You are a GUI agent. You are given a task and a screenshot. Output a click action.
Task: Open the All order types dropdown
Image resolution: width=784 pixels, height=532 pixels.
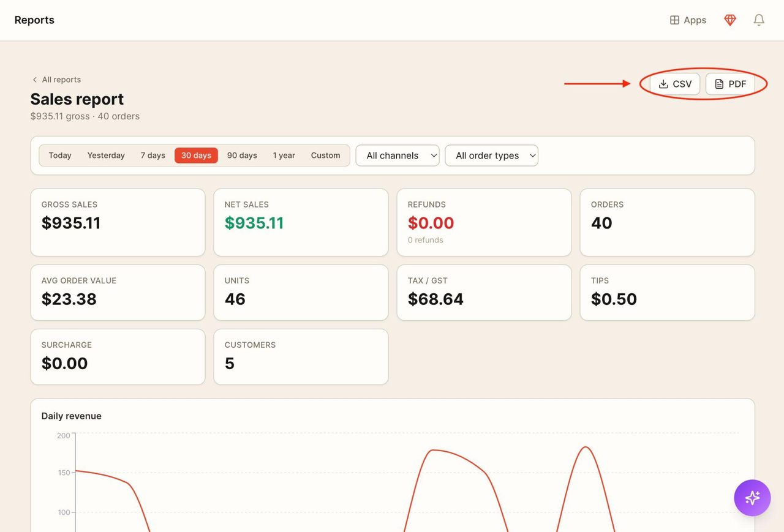491,155
